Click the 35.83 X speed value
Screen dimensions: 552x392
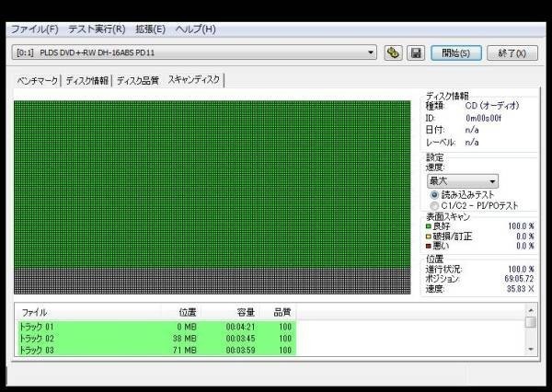point(521,289)
